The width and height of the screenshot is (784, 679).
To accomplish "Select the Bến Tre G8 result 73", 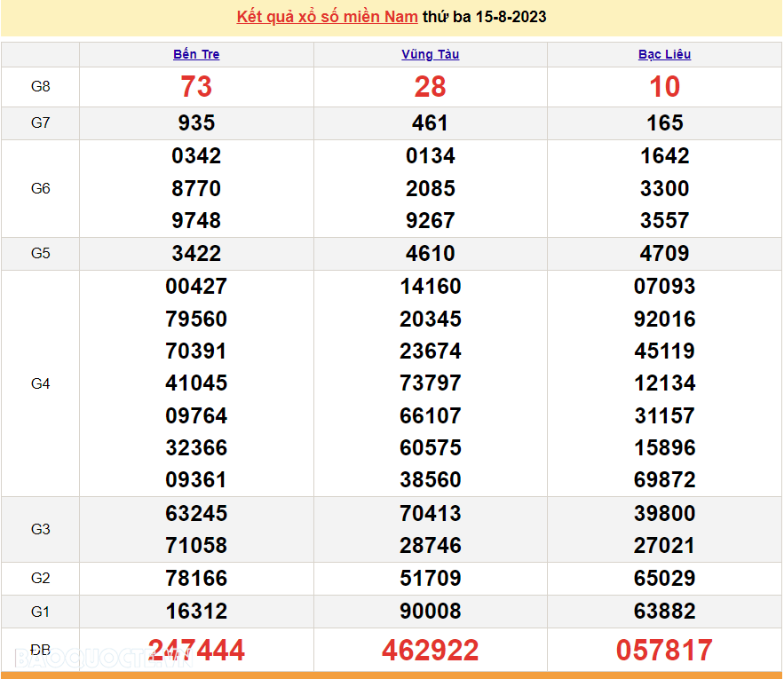I will tap(196, 87).
